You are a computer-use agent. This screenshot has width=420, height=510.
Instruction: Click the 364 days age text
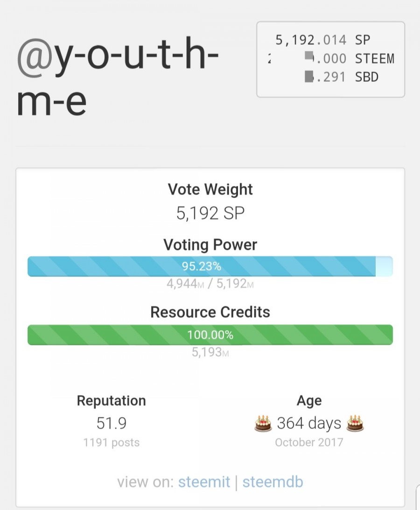(x=309, y=423)
